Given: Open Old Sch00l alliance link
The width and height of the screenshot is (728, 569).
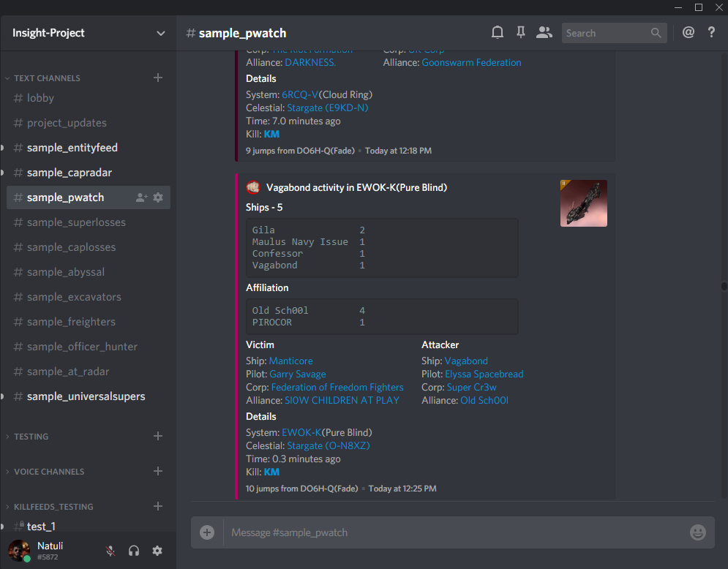Looking at the screenshot, I should click(484, 400).
